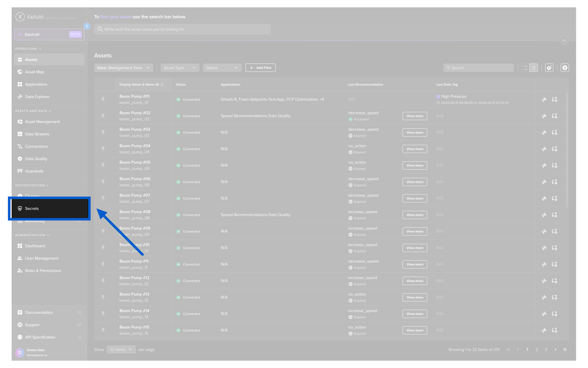Go to the last page of assets
588x368 pixels.
[565, 350]
